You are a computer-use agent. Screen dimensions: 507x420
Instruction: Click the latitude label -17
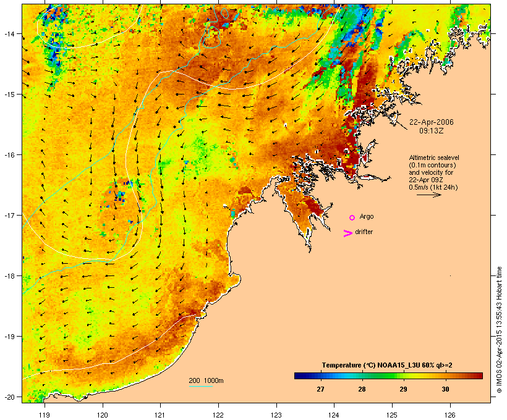pos(9,215)
